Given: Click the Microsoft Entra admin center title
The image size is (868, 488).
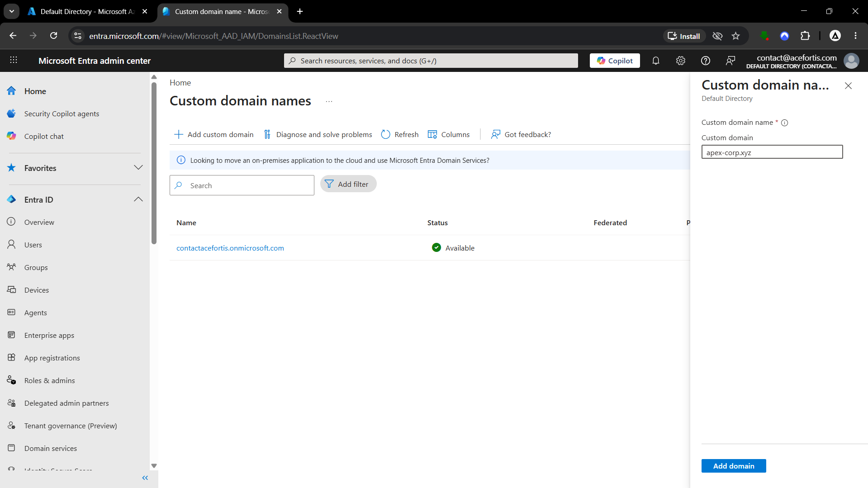Looking at the screenshot, I should click(x=95, y=61).
